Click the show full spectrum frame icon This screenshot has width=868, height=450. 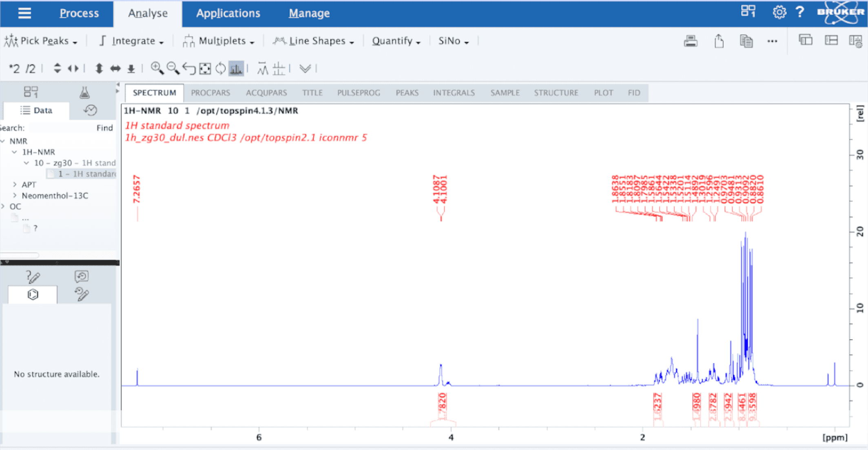pos(205,69)
